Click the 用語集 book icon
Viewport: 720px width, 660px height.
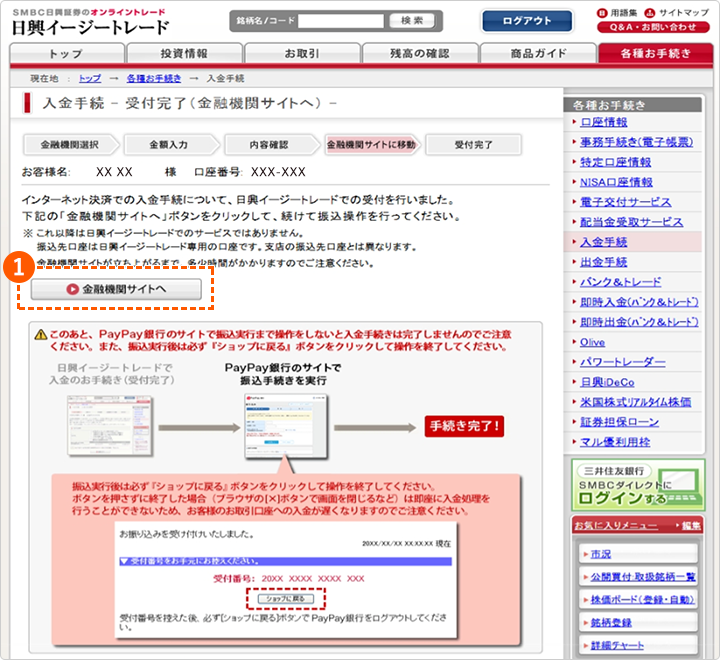602,13
